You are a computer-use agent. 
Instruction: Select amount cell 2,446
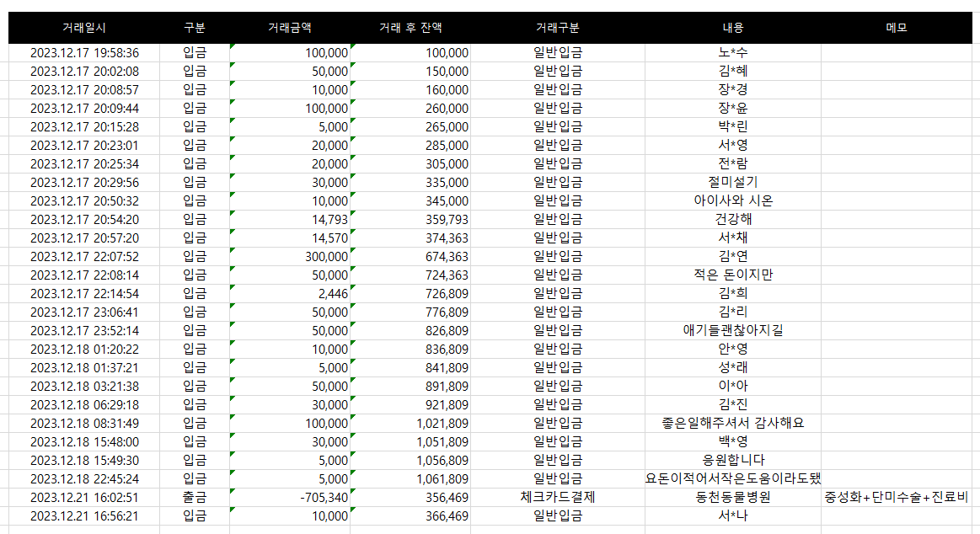click(289, 294)
